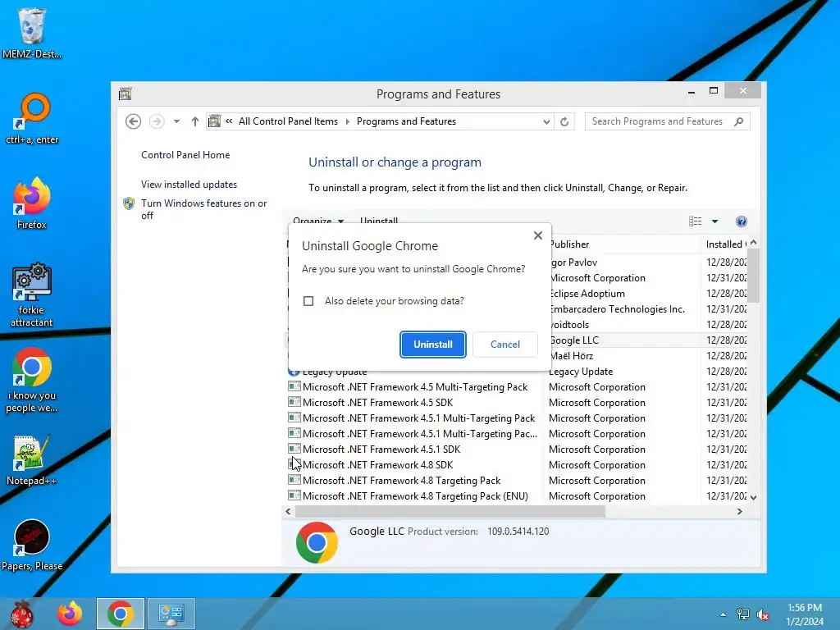Expand the address bar history dropdown

pyautogui.click(x=546, y=121)
